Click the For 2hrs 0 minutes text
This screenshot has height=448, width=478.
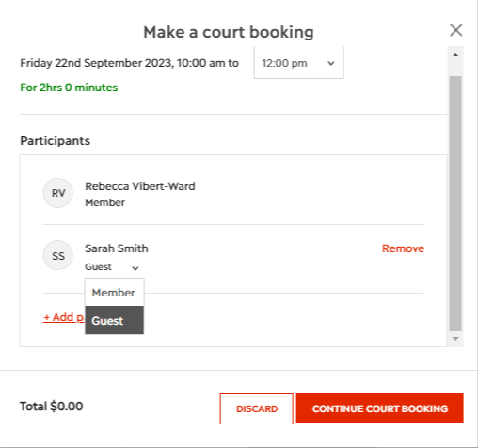tap(69, 88)
